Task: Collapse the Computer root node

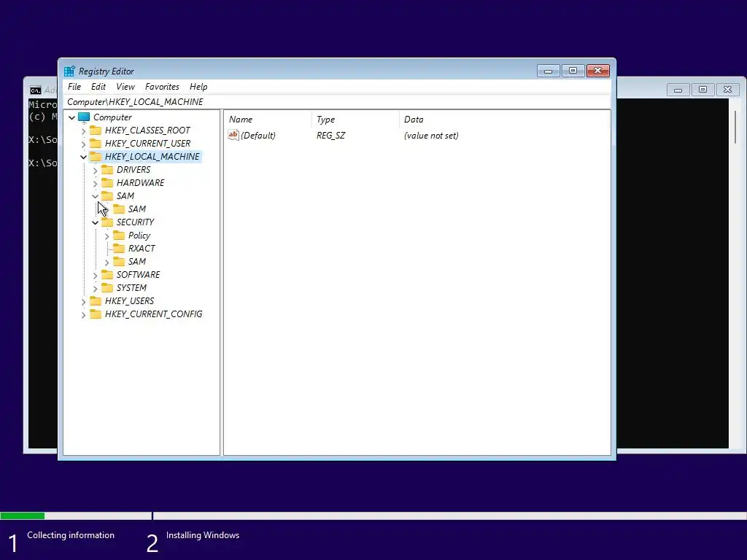Action: tap(72, 117)
